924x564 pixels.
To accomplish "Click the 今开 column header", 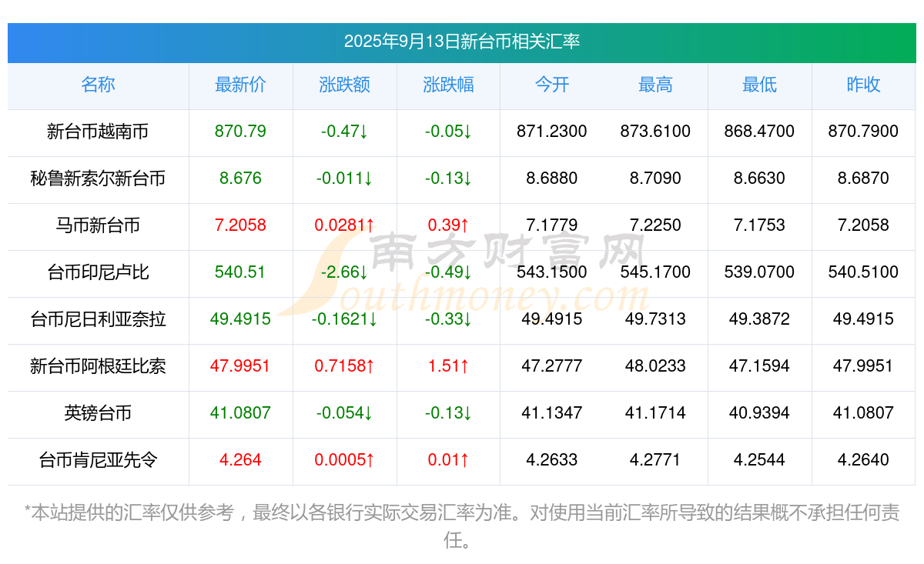I will point(552,85).
